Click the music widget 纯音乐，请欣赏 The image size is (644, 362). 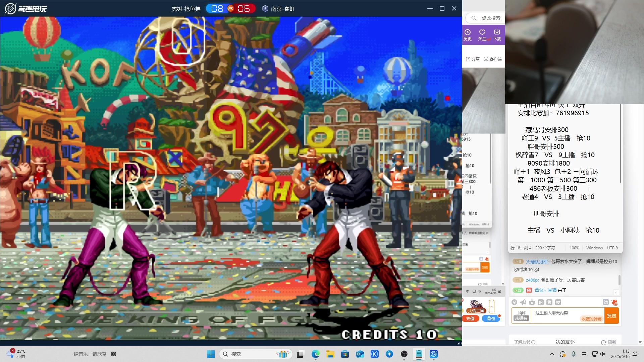tap(95, 354)
